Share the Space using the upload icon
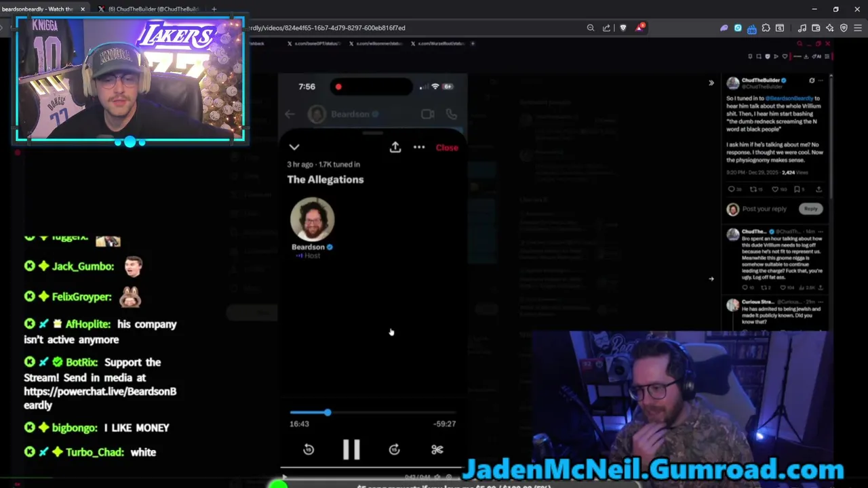 click(395, 147)
